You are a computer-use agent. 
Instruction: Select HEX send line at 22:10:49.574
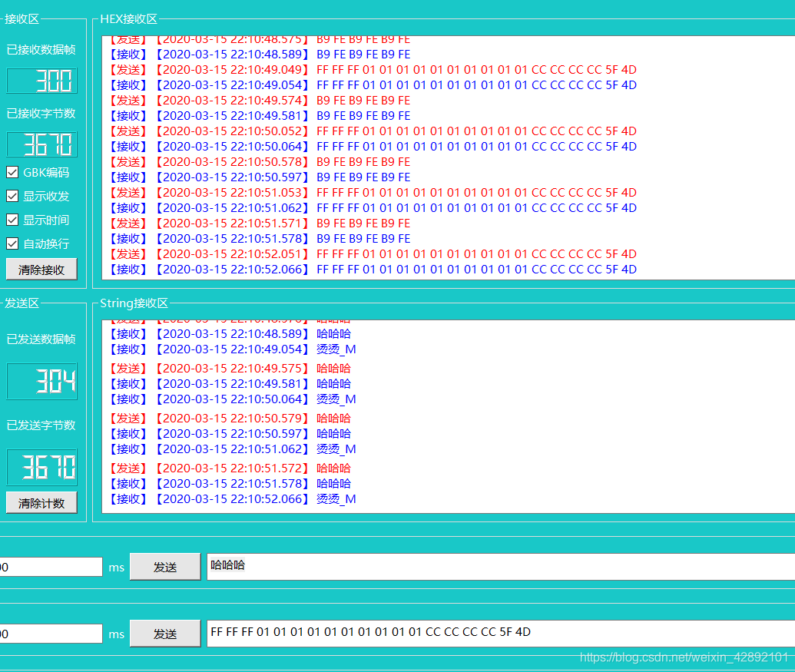point(260,101)
